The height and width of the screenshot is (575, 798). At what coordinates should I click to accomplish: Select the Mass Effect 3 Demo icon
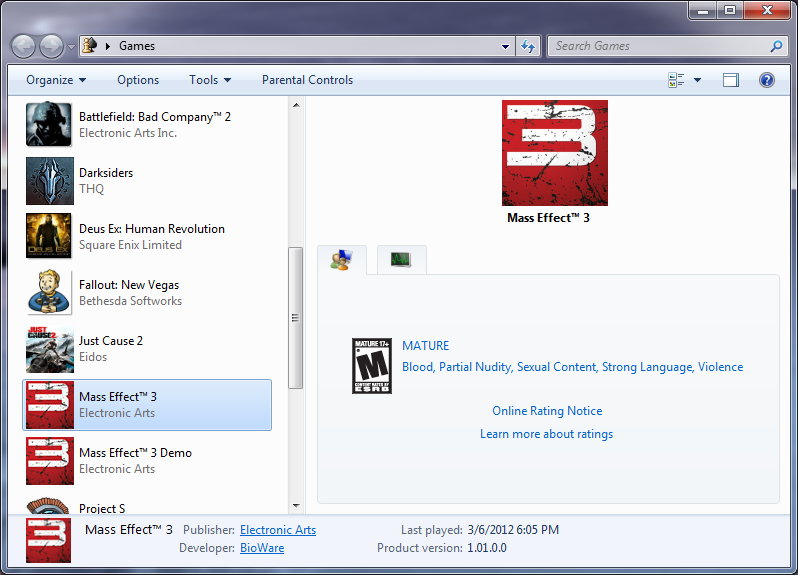[50, 461]
